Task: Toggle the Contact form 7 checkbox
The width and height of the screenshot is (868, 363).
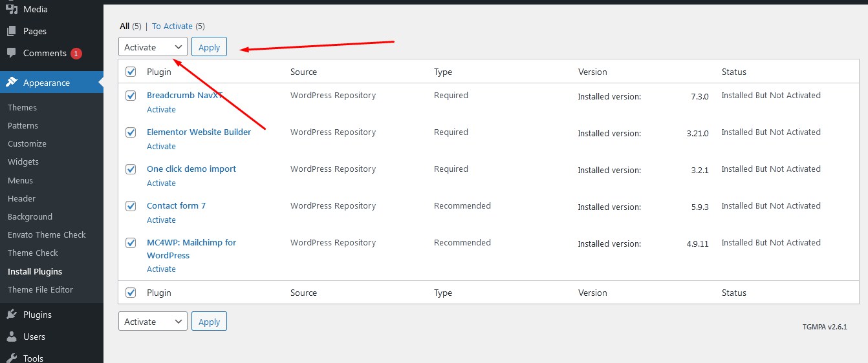Action: click(131, 206)
